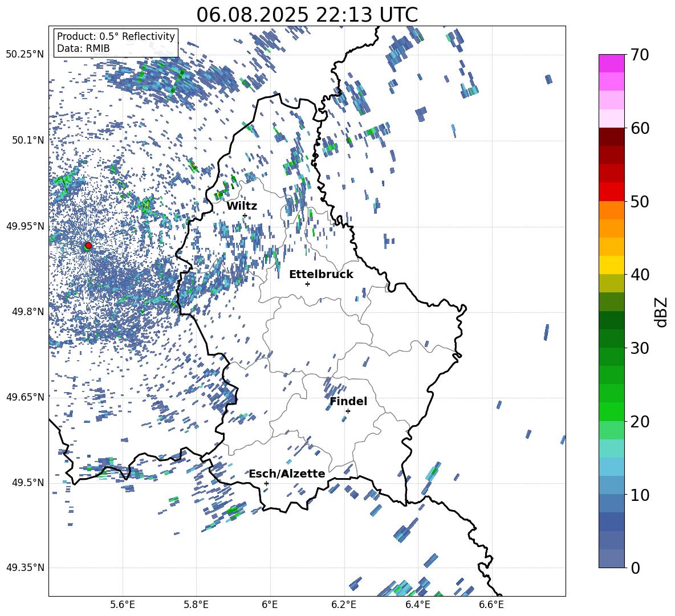
Task: Click the 60 value on the colorbar
Action: (x=640, y=128)
